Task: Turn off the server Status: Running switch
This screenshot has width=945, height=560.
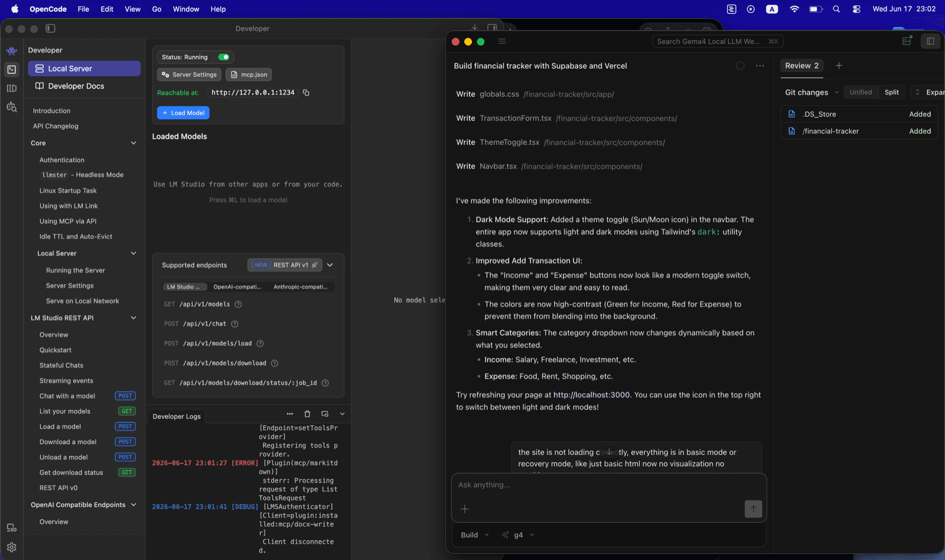Action: [x=223, y=57]
